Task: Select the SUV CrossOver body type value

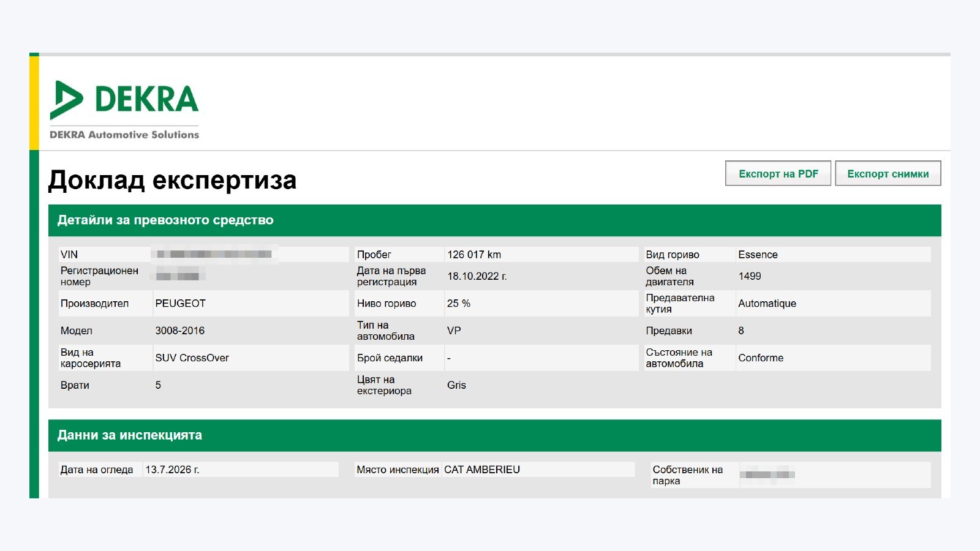Action: [x=192, y=358]
